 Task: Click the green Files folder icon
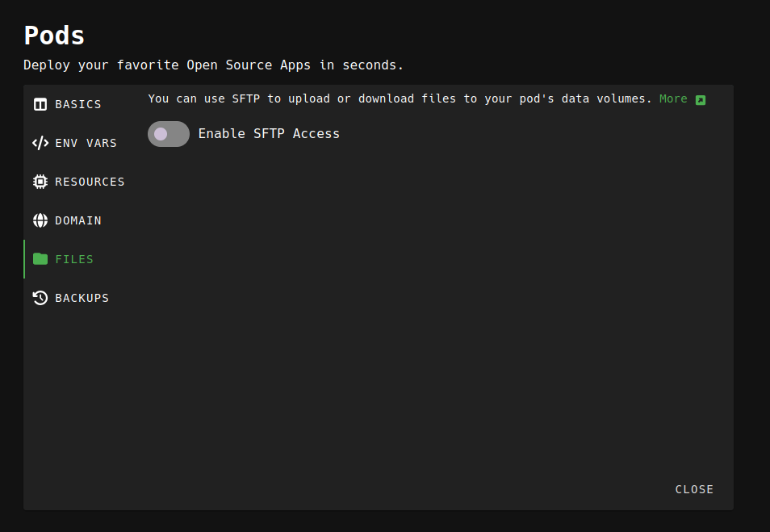(x=40, y=259)
